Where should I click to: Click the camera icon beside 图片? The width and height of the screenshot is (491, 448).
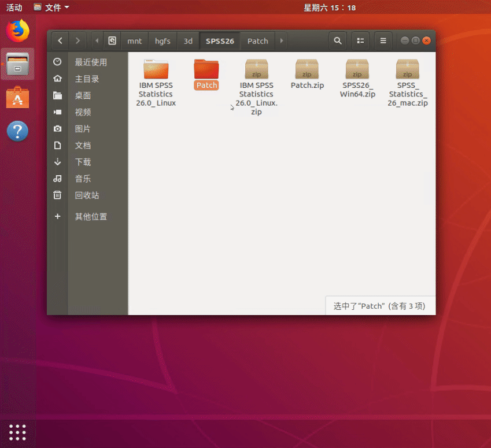(x=57, y=129)
